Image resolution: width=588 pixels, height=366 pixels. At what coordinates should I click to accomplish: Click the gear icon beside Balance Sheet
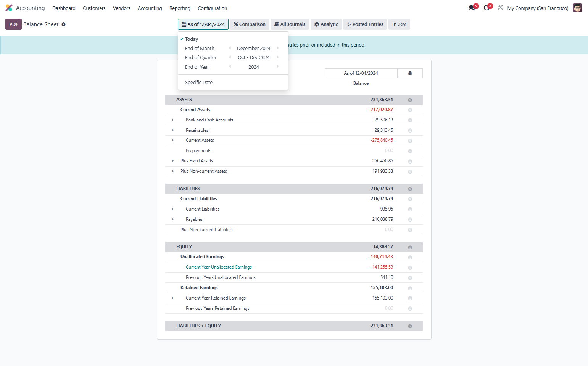(64, 24)
